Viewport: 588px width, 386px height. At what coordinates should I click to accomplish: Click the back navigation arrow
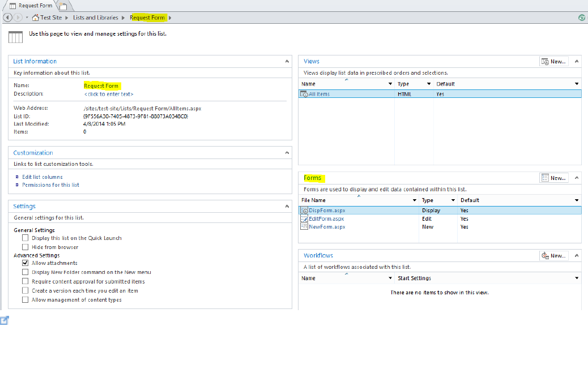click(7, 18)
